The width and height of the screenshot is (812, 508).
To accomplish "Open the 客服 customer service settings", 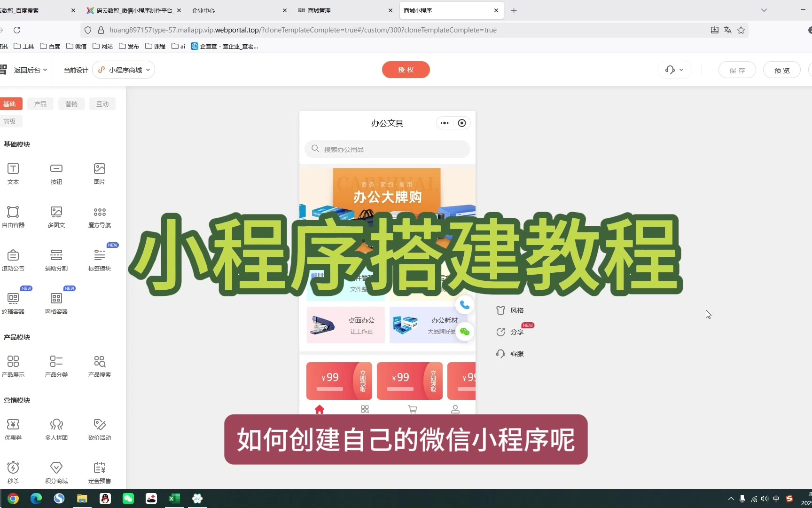I will pos(510,354).
